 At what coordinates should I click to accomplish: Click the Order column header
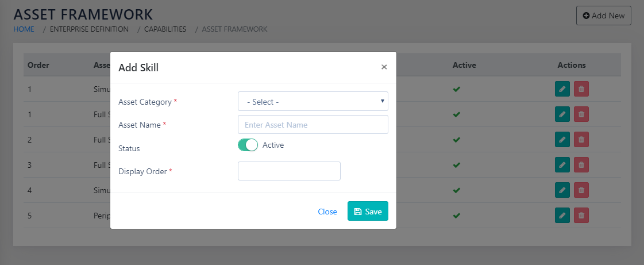pyautogui.click(x=38, y=65)
